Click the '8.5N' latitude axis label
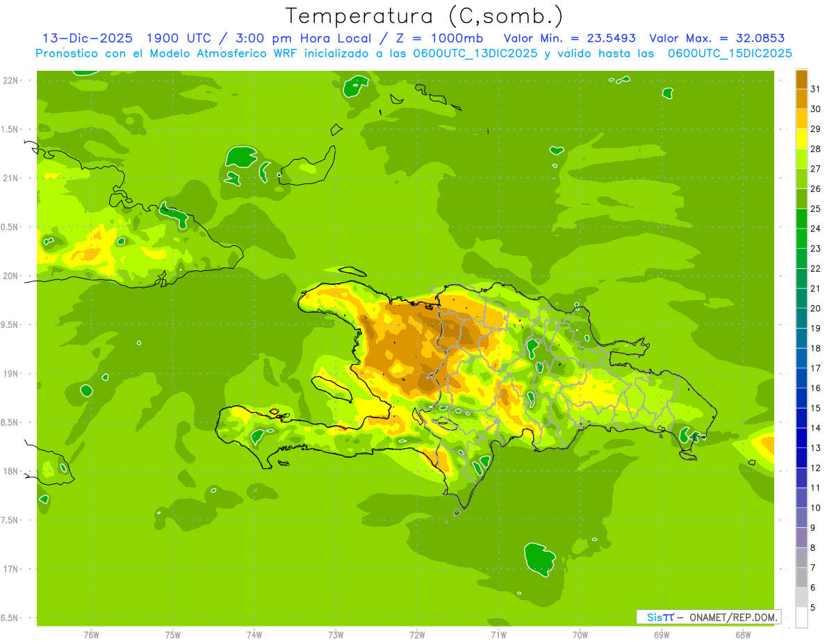834x644 pixels. 10,422
